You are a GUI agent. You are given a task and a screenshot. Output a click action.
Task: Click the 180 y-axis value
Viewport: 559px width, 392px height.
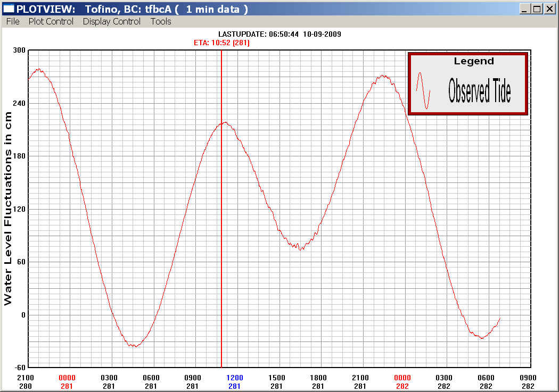point(19,156)
